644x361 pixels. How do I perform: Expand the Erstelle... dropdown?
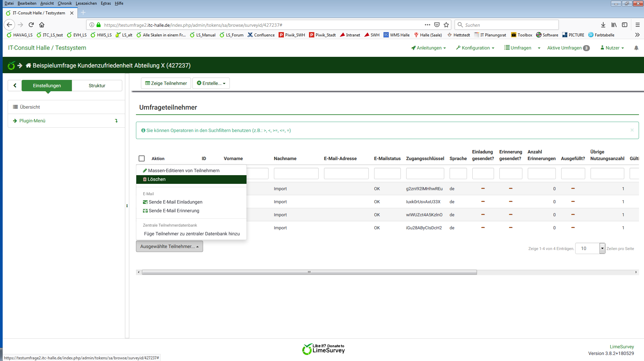point(211,83)
